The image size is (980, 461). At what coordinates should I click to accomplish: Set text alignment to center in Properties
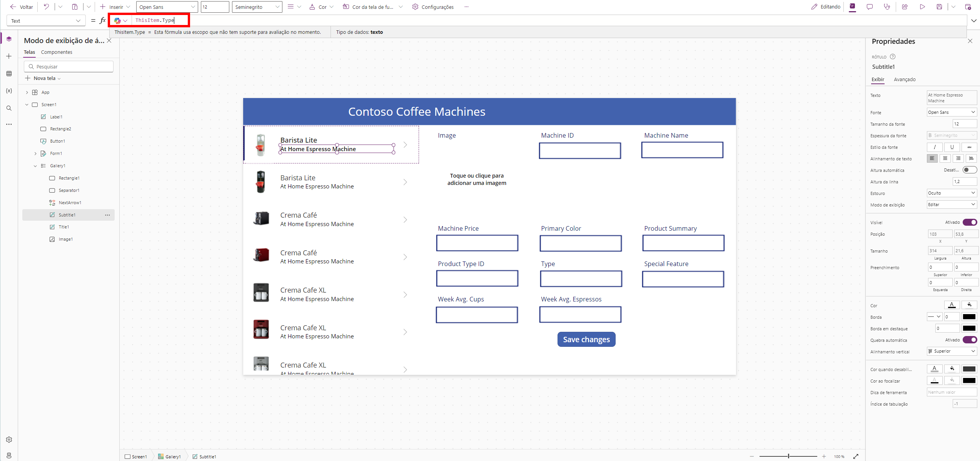945,158
